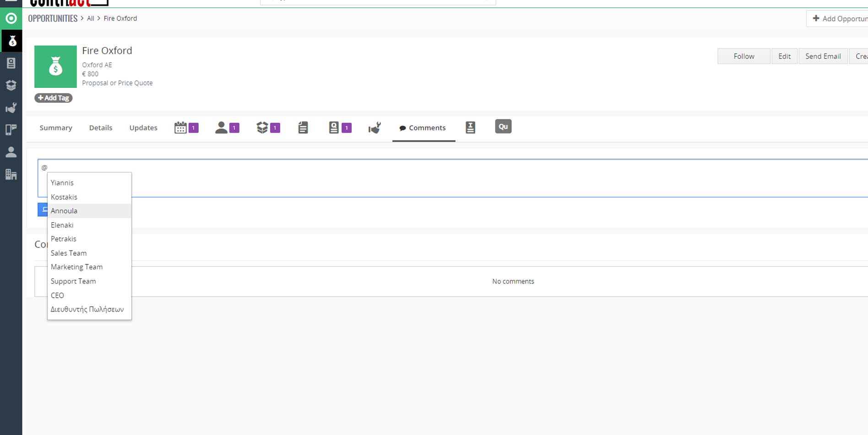The image size is (868, 435).
Task: Click the Send Email button
Action: point(823,56)
